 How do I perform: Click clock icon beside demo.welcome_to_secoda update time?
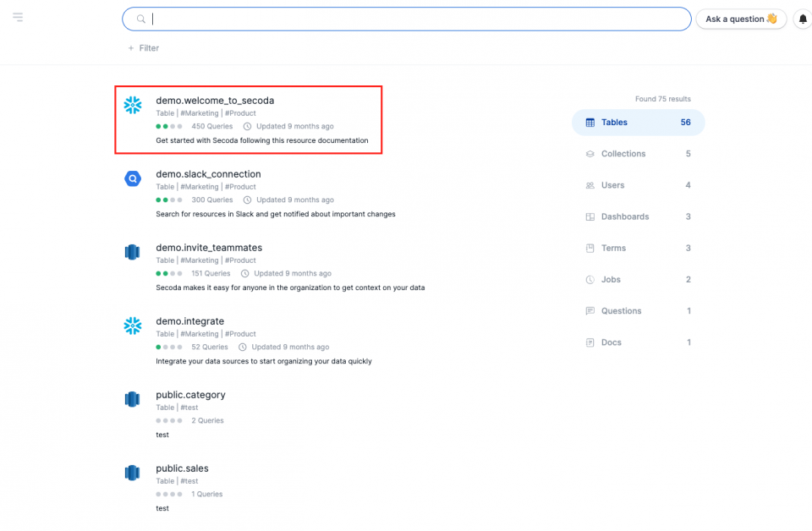point(248,126)
